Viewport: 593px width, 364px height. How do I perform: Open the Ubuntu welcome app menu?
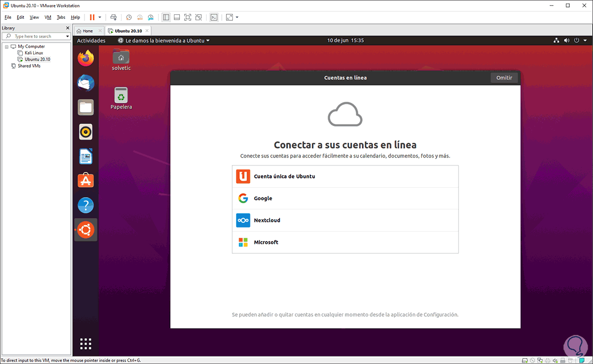coord(164,40)
